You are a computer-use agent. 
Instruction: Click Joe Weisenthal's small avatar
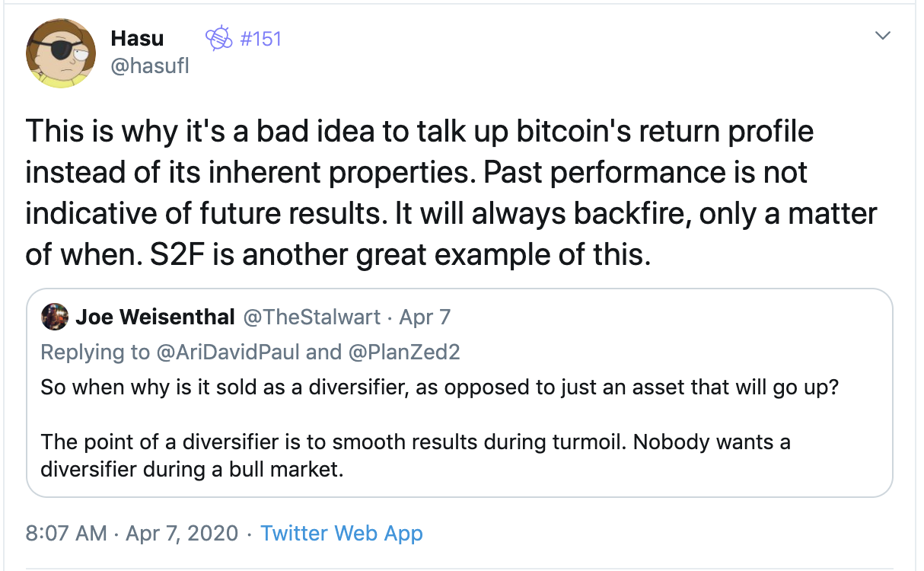tap(54, 317)
